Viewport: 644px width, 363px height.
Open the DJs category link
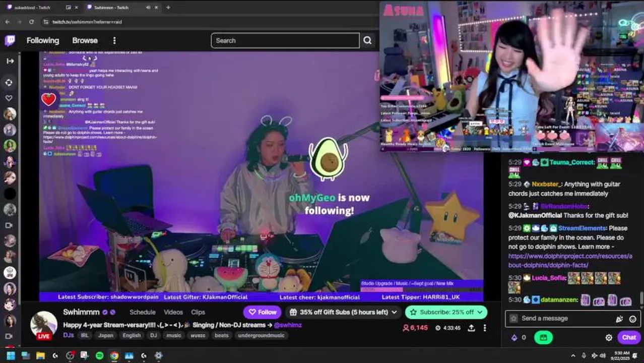(x=68, y=335)
